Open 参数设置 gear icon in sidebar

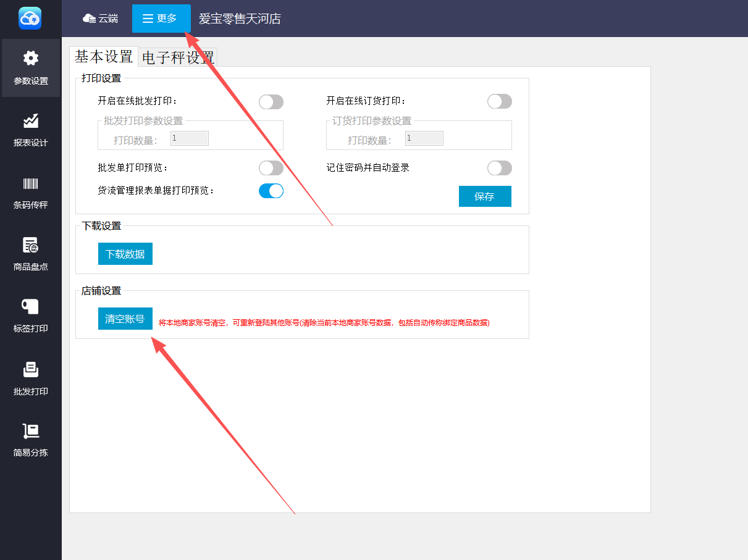click(30, 59)
